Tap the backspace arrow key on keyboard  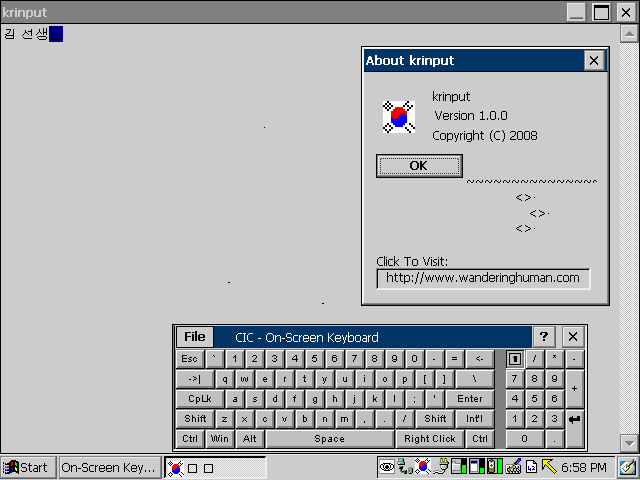[480, 359]
